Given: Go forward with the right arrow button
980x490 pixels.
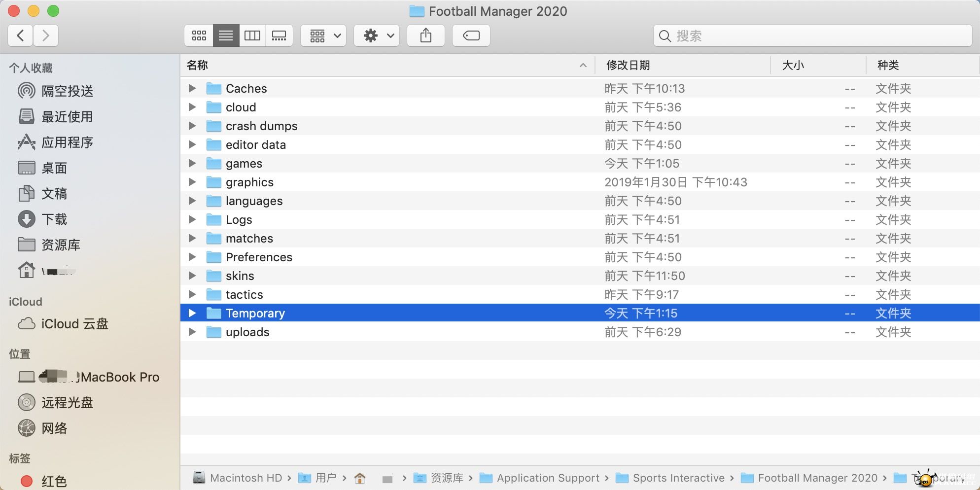Looking at the screenshot, I should click(46, 35).
